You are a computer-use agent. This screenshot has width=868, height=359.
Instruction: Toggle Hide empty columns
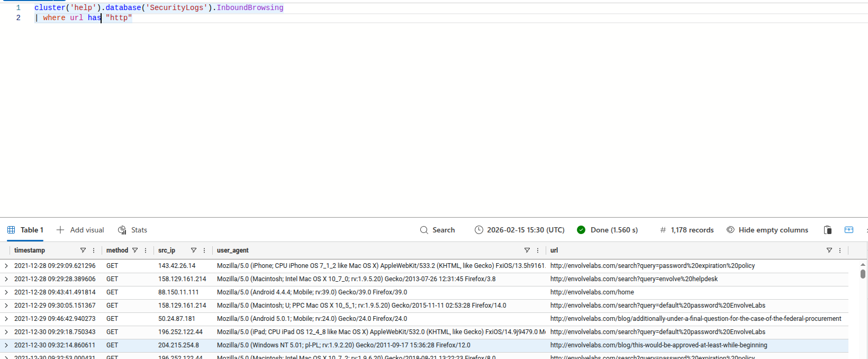tap(767, 230)
